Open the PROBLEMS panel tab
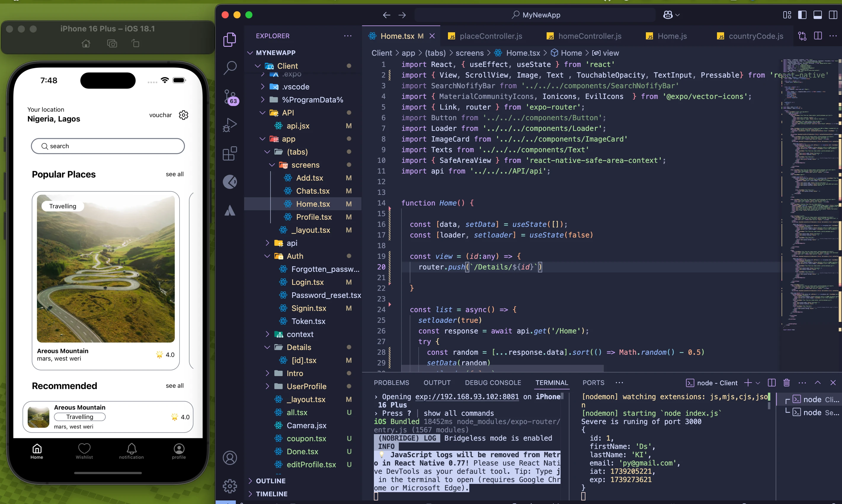The width and height of the screenshot is (842, 504). [x=391, y=383]
